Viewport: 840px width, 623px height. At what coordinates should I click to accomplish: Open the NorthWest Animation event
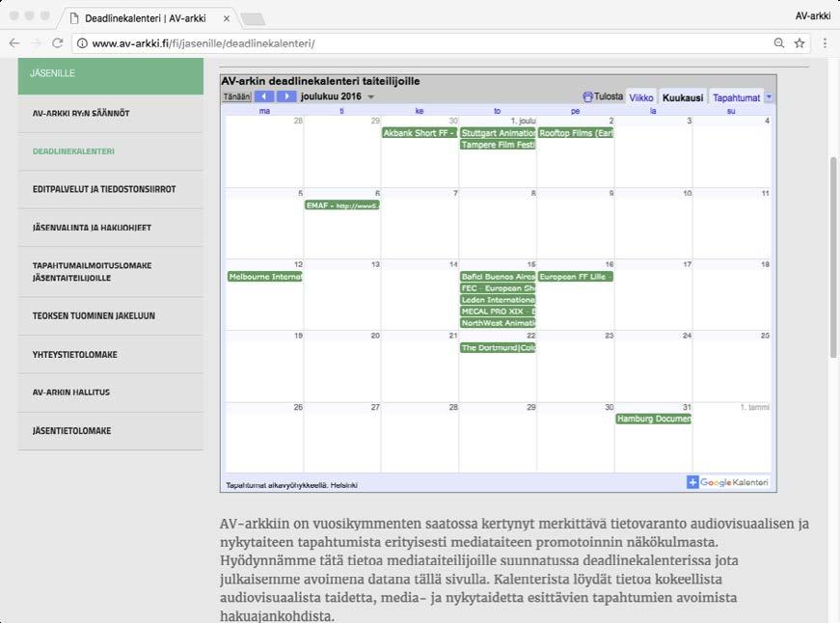pos(499,323)
